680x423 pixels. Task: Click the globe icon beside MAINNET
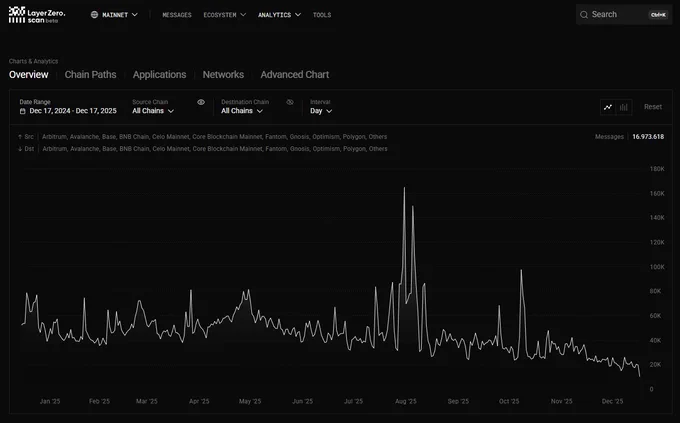[x=94, y=15]
